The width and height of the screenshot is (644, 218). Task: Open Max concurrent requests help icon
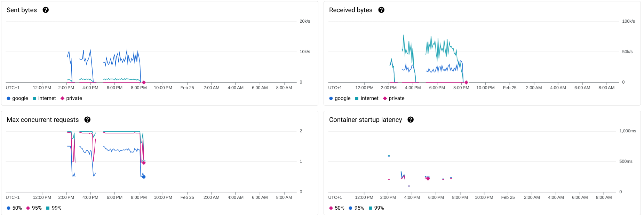(x=87, y=120)
